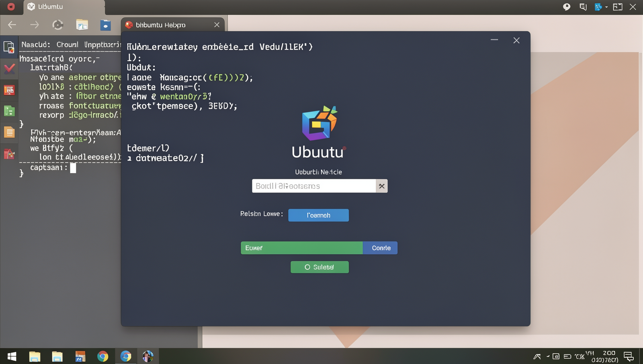Open the presentation app taskbar icon

tap(80, 356)
